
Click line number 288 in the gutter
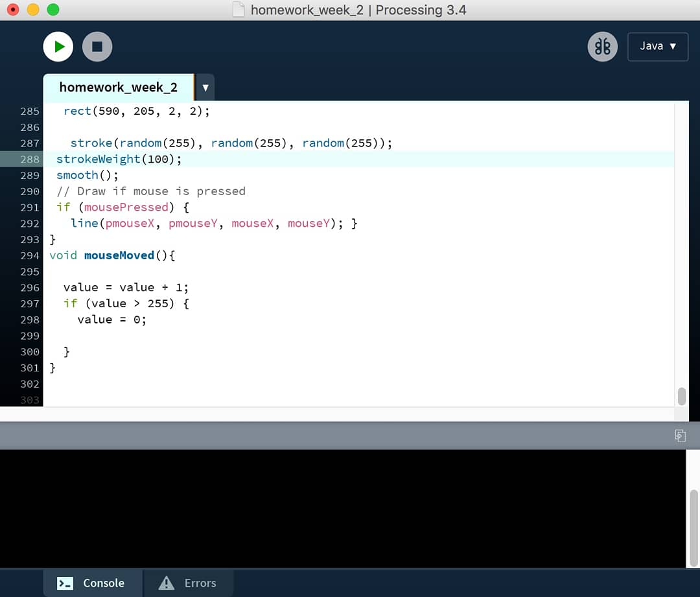pyautogui.click(x=29, y=159)
